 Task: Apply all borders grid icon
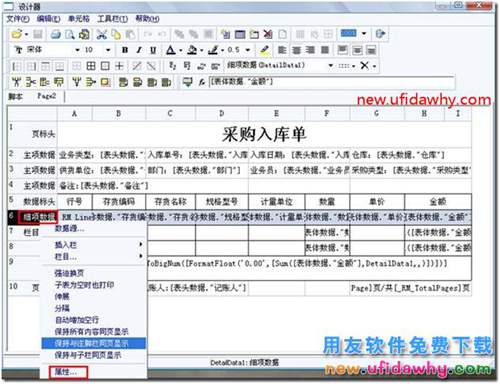pyautogui.click(x=91, y=66)
